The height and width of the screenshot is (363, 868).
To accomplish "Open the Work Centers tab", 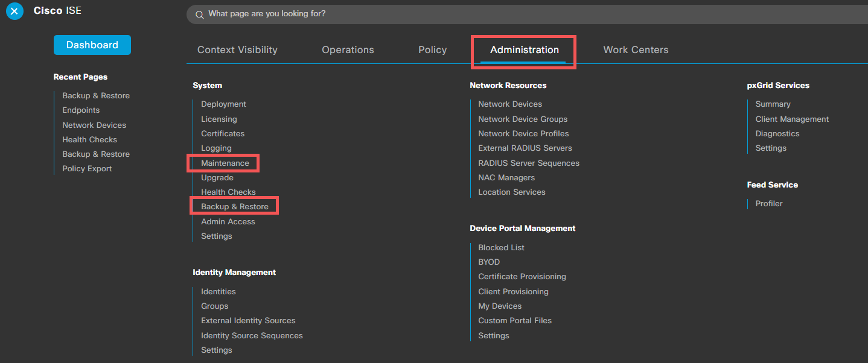I will (636, 50).
